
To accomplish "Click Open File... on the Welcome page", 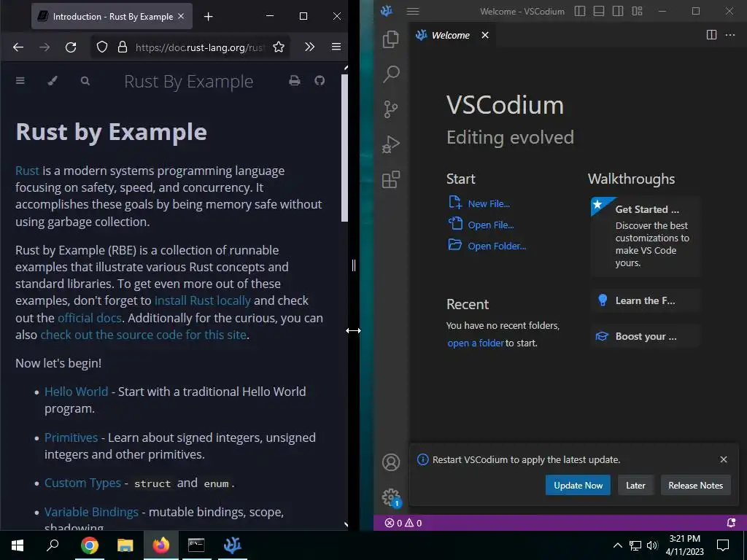I will coord(481,225).
